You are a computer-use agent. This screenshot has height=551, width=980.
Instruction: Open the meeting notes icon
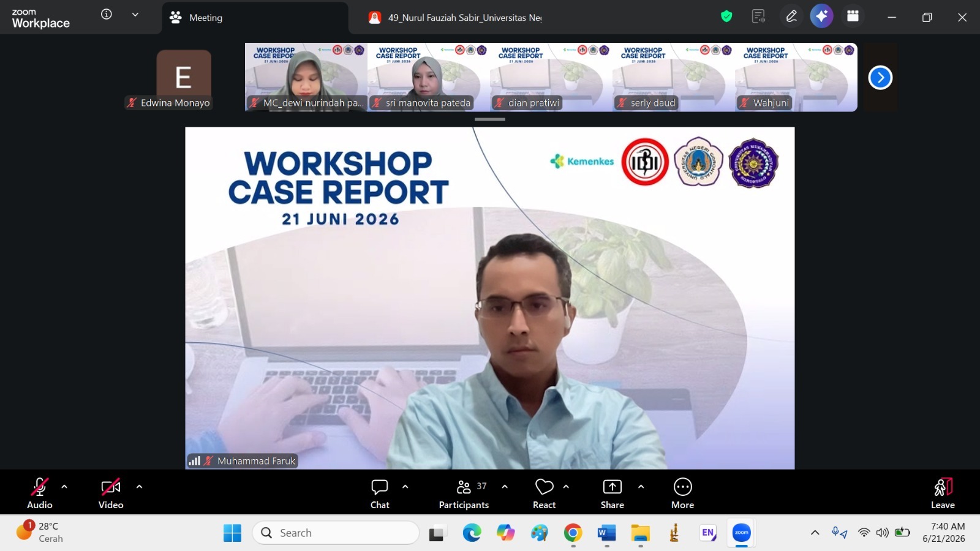coord(759,17)
